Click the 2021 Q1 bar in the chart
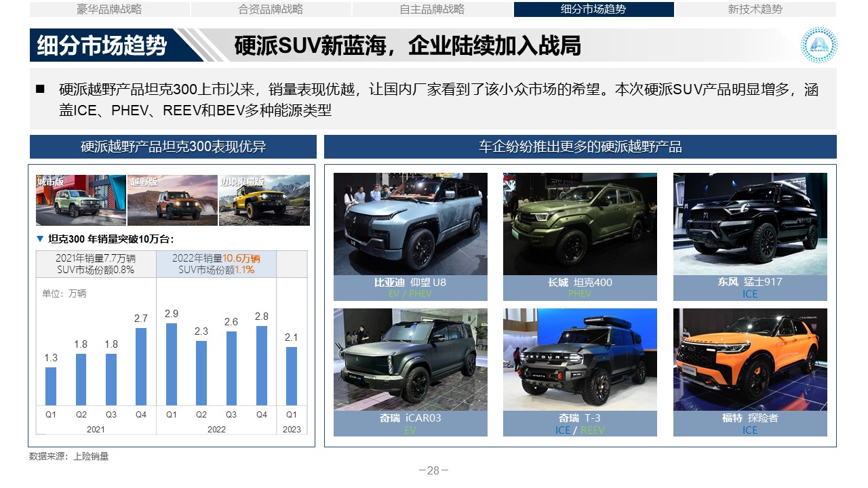 [x=51, y=386]
